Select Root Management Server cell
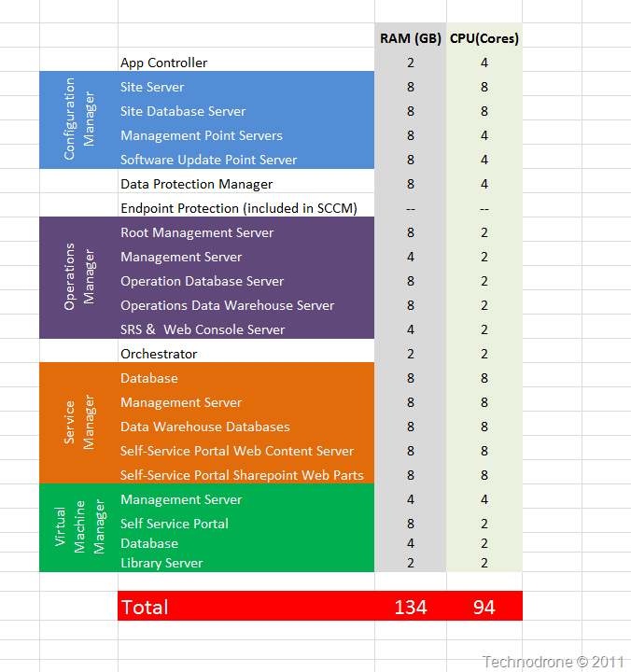 (x=246, y=230)
